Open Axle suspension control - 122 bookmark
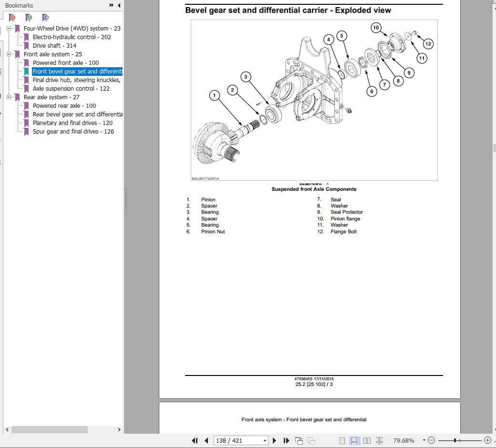The image size is (496, 448). click(71, 89)
